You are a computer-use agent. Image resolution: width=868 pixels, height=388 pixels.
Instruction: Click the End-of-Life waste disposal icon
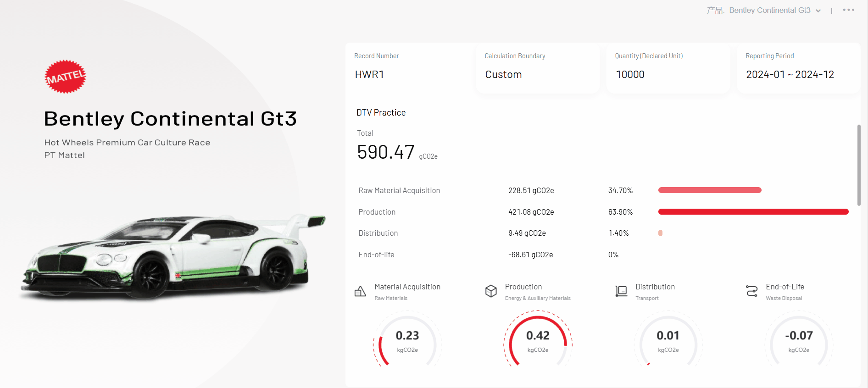click(752, 291)
